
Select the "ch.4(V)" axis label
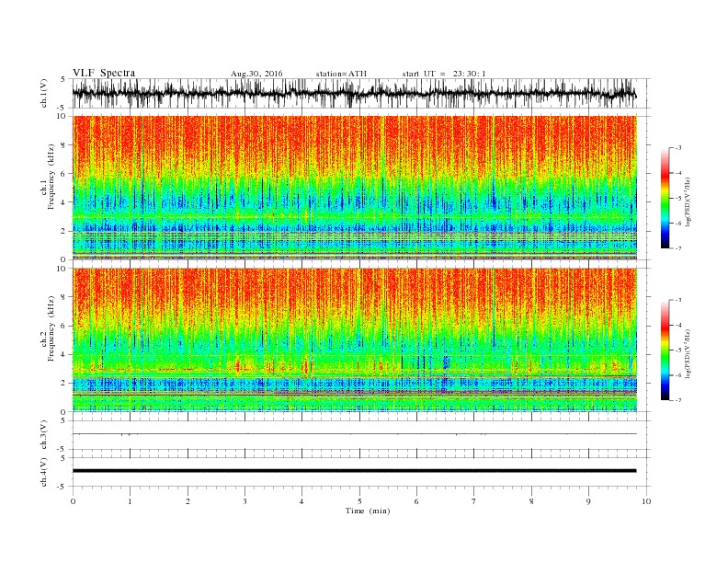pyautogui.click(x=44, y=473)
